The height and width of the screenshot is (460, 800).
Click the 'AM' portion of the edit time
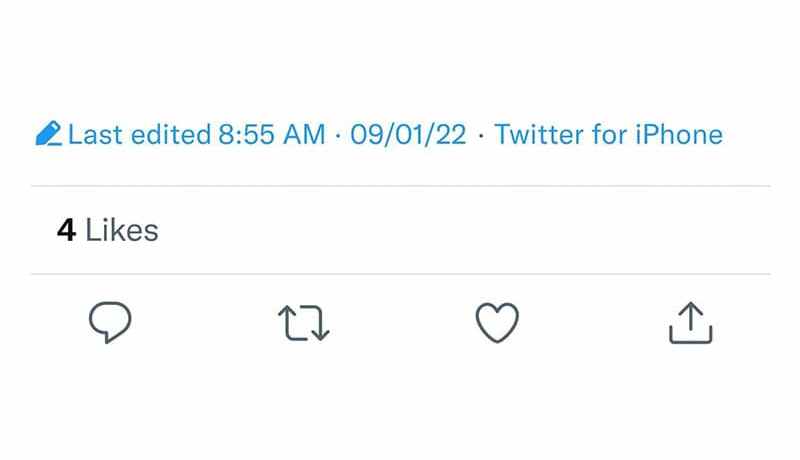(304, 134)
